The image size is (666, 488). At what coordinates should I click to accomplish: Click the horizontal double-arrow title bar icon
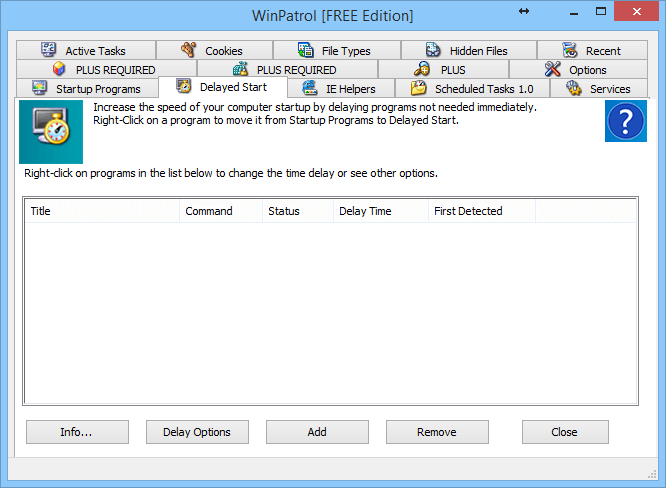coord(524,11)
